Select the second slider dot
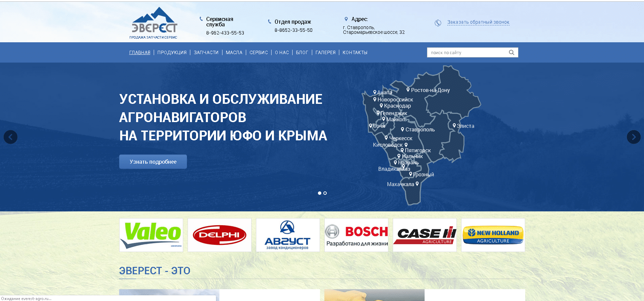Image resolution: width=644 pixels, height=301 pixels. point(325,193)
